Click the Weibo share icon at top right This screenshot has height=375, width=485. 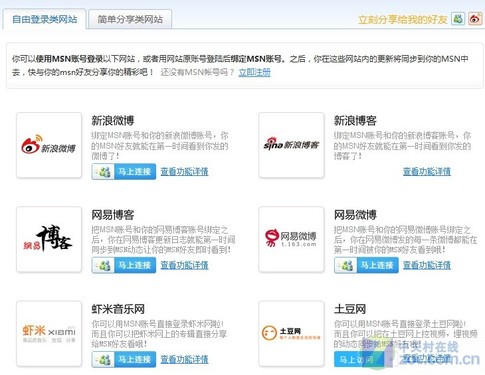click(475, 19)
